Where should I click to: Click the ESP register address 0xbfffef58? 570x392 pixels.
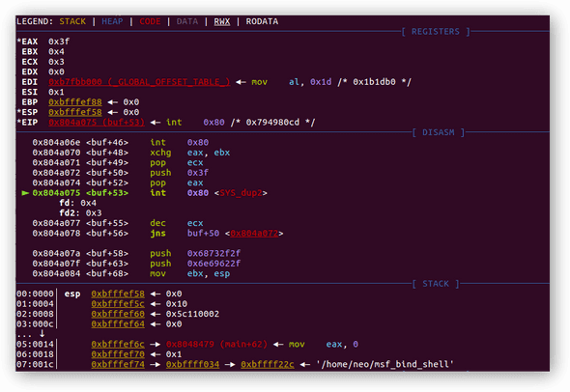(x=75, y=112)
